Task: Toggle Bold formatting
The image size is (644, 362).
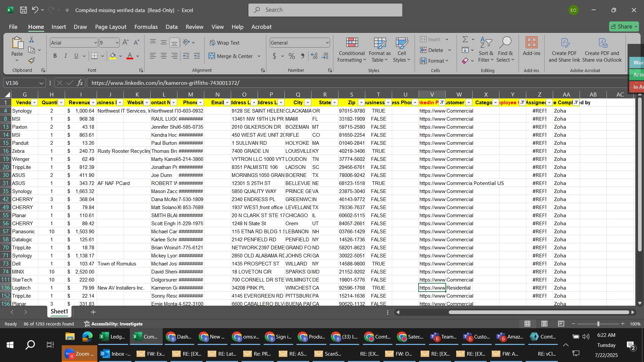Action: pyautogui.click(x=55, y=56)
